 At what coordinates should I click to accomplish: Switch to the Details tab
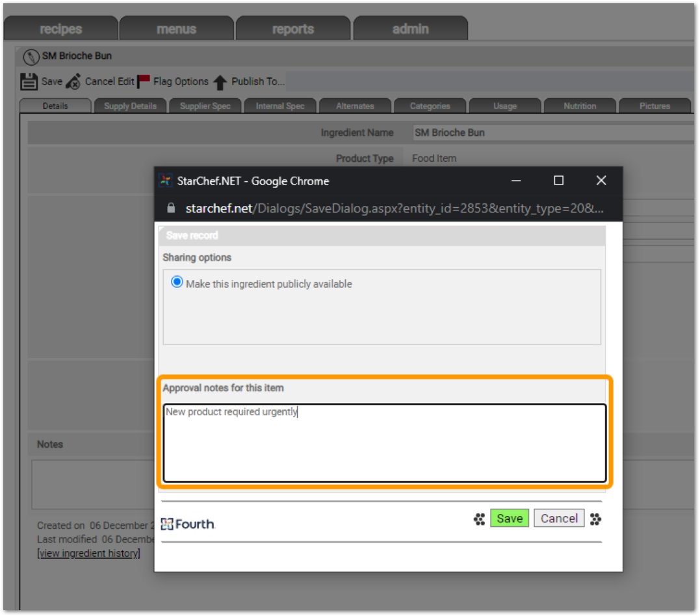pos(55,106)
